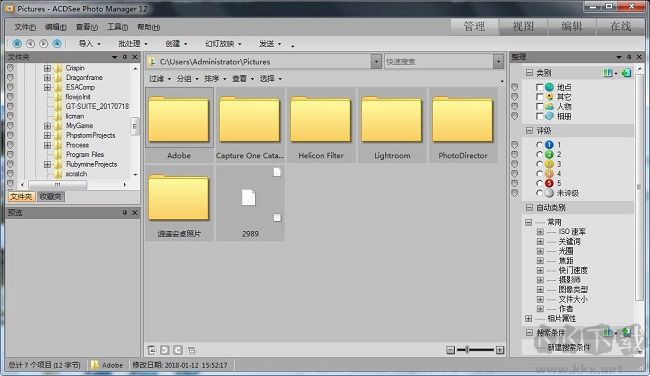Select the rating 1 radio button
This screenshot has height=376, width=650.
pos(539,145)
